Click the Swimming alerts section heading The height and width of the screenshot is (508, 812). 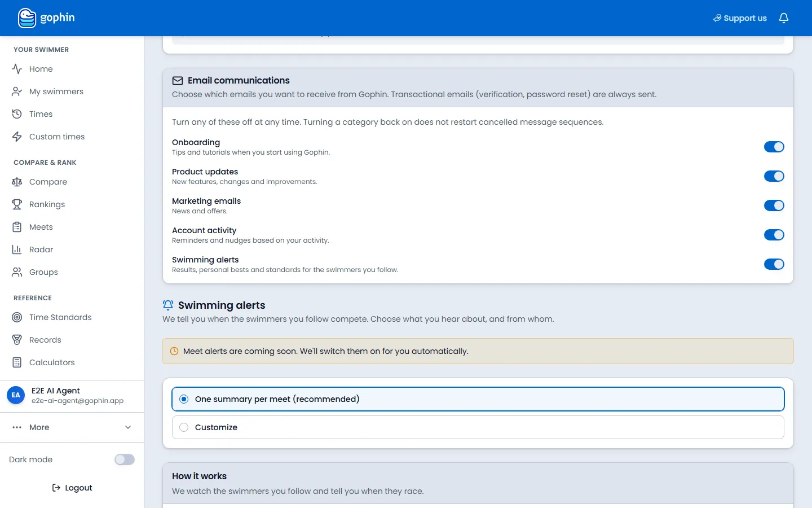click(x=222, y=305)
